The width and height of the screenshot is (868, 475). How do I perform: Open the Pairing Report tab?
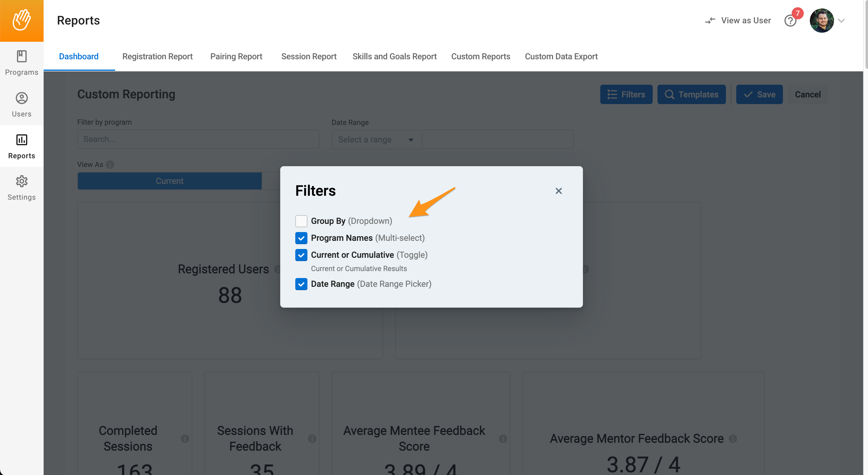pos(236,56)
